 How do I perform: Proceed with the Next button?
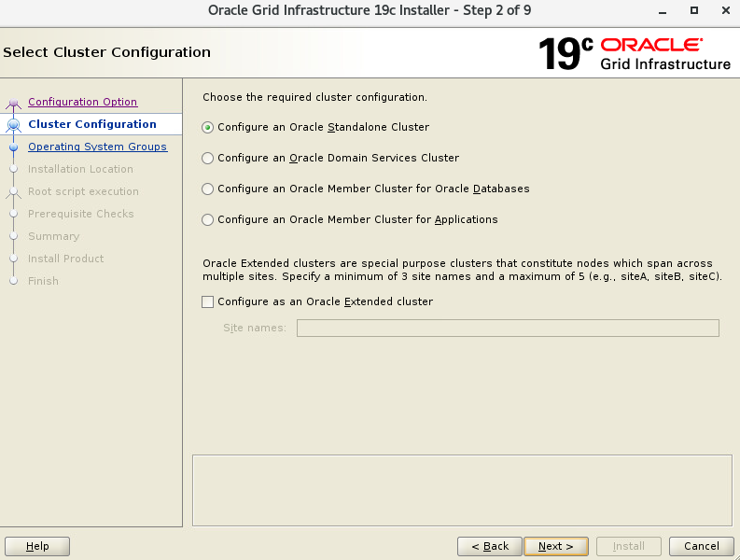point(555,546)
